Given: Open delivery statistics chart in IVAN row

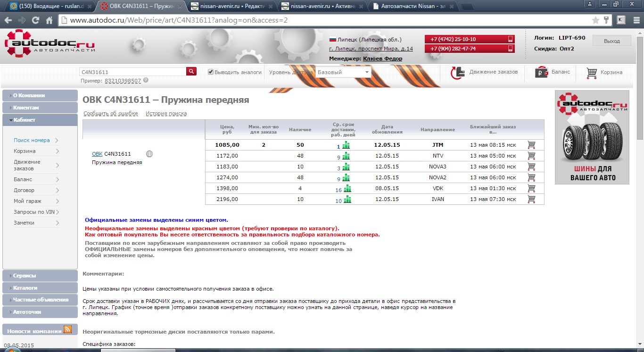Looking at the screenshot, I should pyautogui.click(x=347, y=199).
